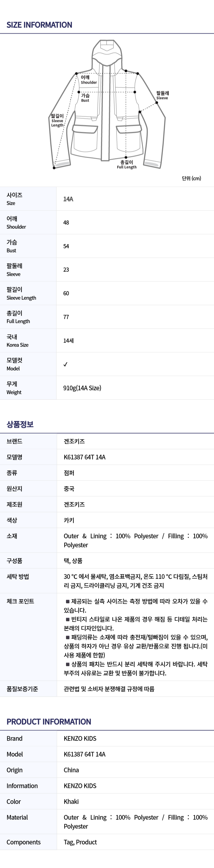The width and height of the screenshot is (214, 868).
Task: Click the 910g(14A Size) weight value
Action: click(82, 388)
